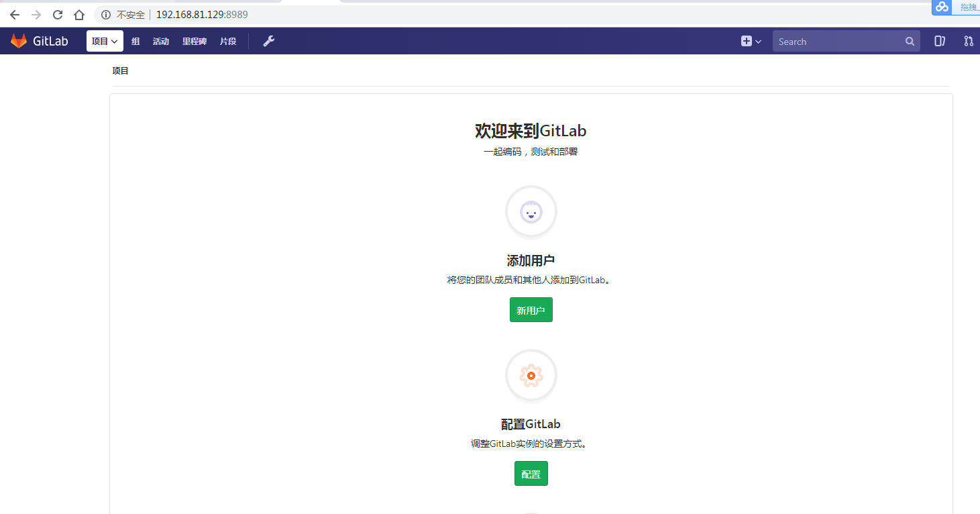This screenshot has height=514, width=980.
Task: Click the 一起编码，测试和部署 subtitle
Action: (531, 152)
